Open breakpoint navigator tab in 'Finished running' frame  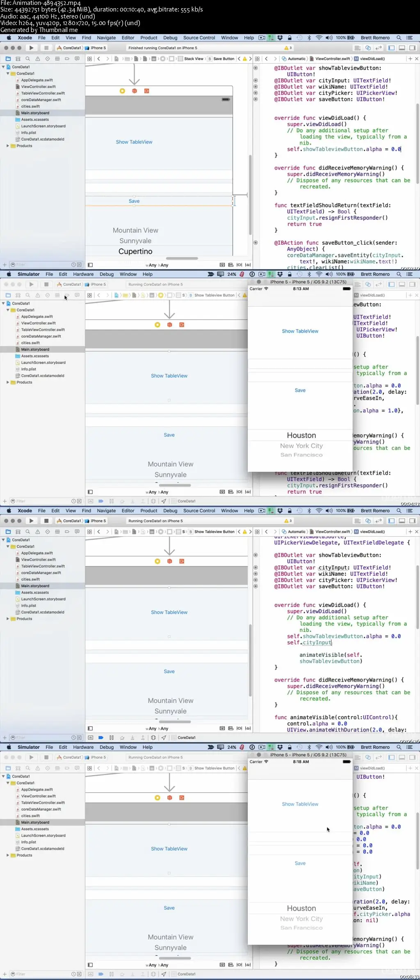pyautogui.click(x=67, y=59)
